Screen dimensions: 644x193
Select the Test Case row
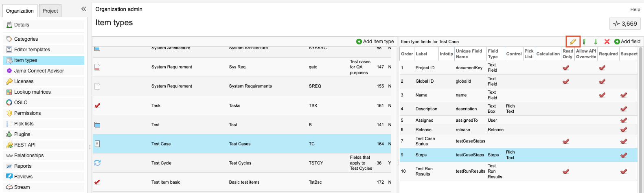point(243,144)
